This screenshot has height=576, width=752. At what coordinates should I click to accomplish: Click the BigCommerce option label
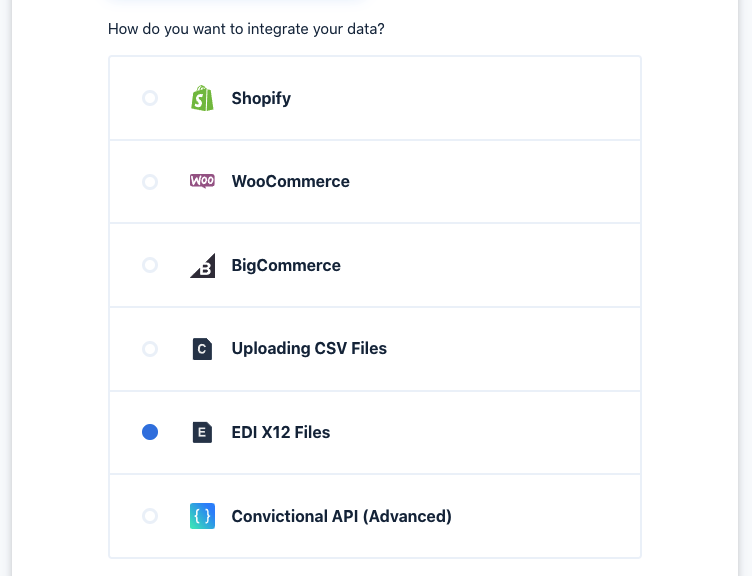point(286,265)
